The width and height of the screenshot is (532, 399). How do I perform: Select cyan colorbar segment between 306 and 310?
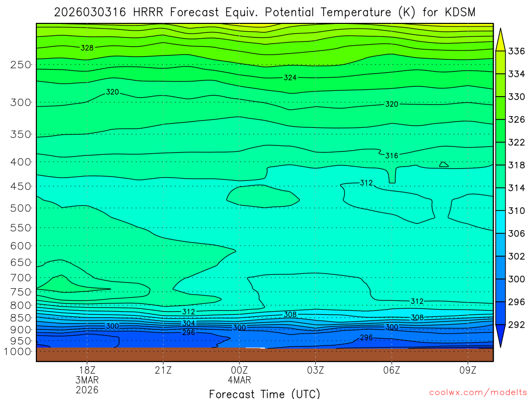[x=500, y=222]
